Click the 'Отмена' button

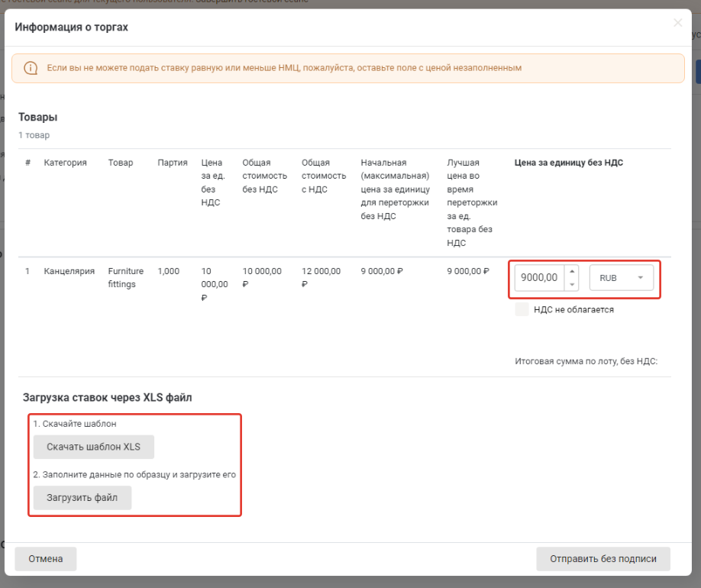(46, 558)
